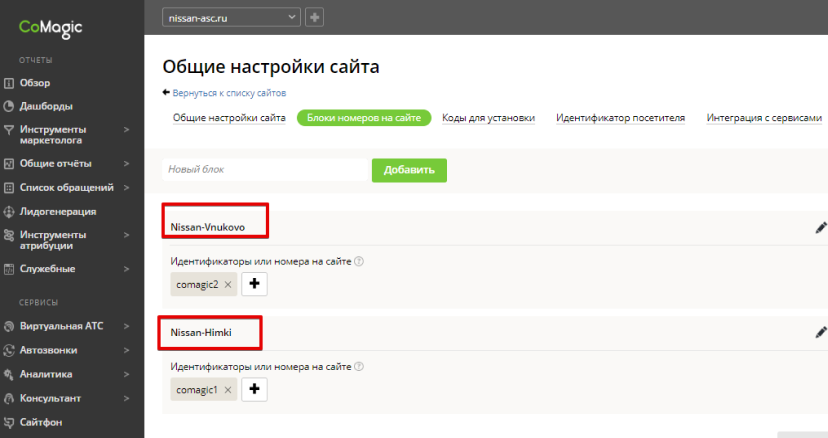This screenshot has width=828, height=438.
Task: Open Обзор in the sidebar
Action: (x=35, y=83)
